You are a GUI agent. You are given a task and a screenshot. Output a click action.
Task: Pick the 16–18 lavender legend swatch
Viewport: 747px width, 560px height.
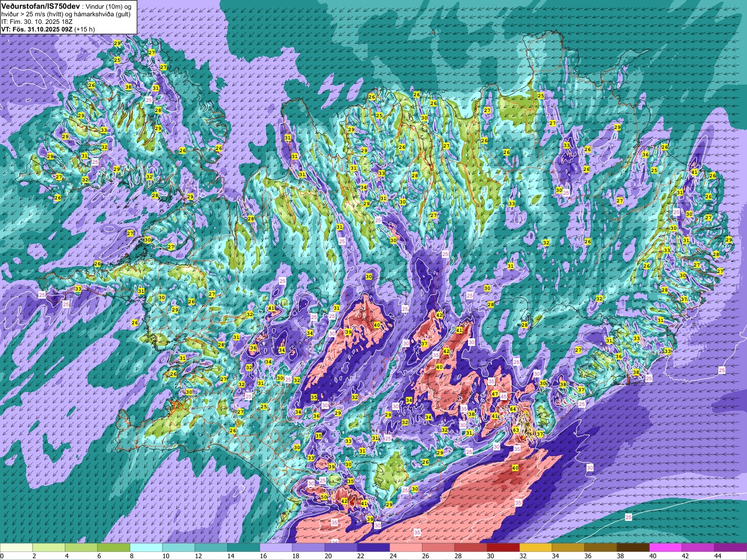pos(276,548)
